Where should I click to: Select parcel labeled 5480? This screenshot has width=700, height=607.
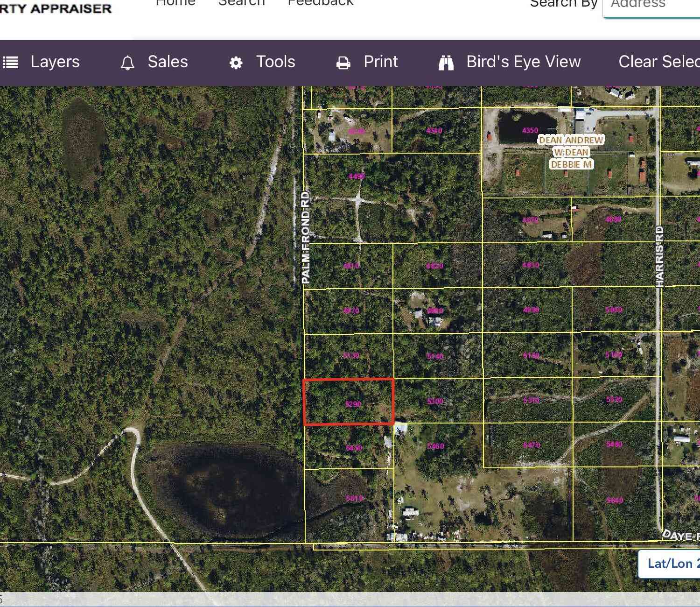click(x=614, y=444)
